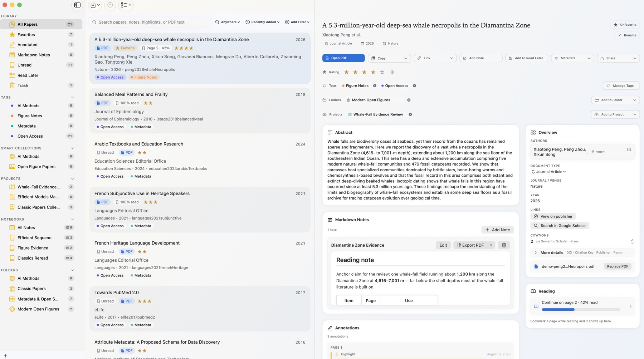Unfavorite the whale necropolis paper

click(625, 25)
